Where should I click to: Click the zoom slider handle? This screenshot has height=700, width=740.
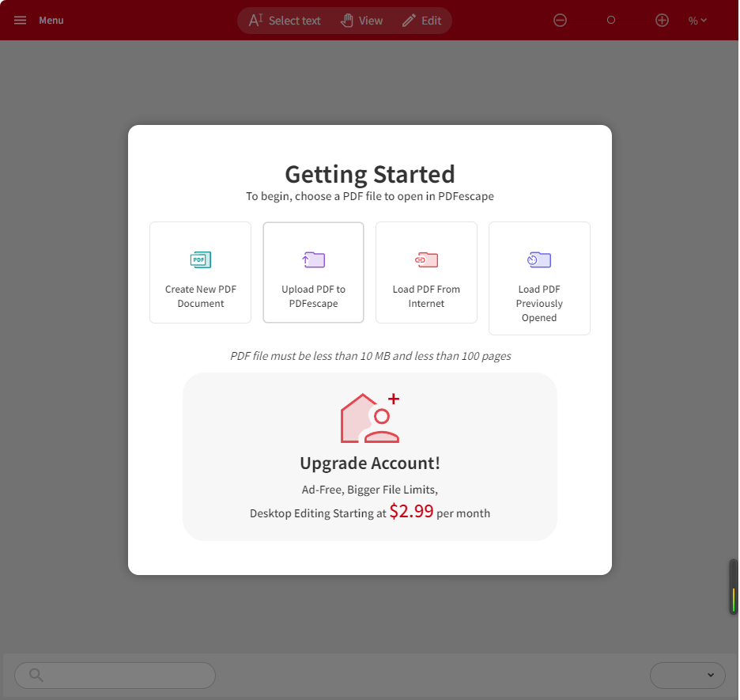point(610,21)
